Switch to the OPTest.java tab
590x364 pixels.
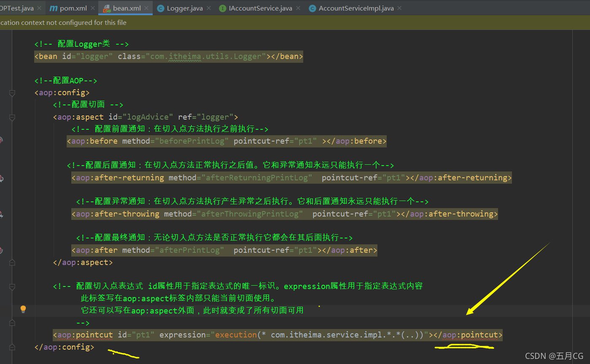[21, 8]
